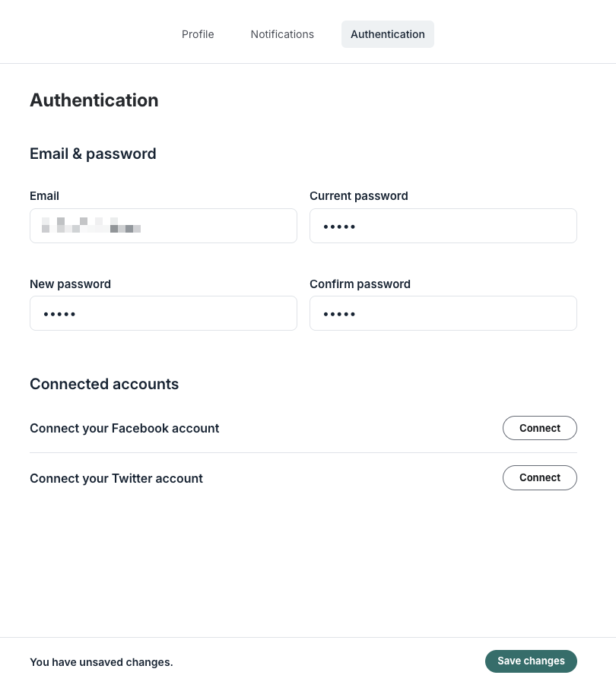Focus the Current password field

[443, 226]
